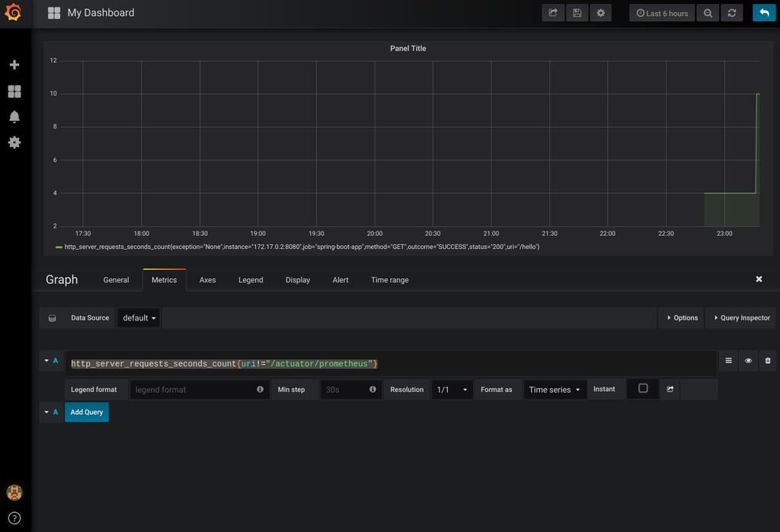
Task: Click the refresh dashboard icon
Action: pos(732,13)
